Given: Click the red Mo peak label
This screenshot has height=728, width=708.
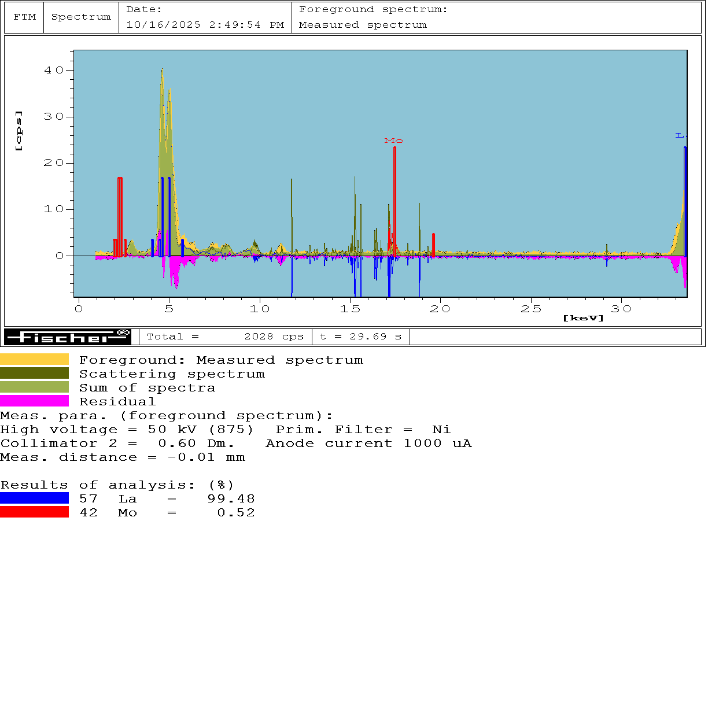Looking at the screenshot, I should point(393,141).
